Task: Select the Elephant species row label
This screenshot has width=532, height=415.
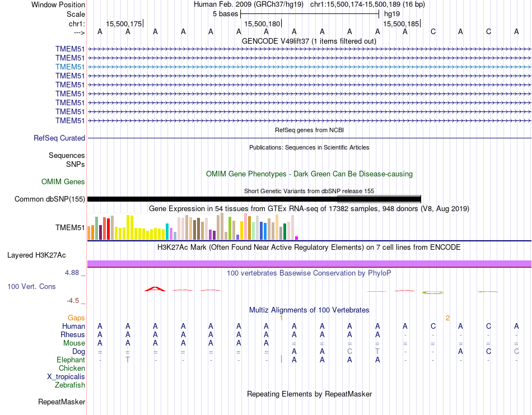Action: click(71, 360)
